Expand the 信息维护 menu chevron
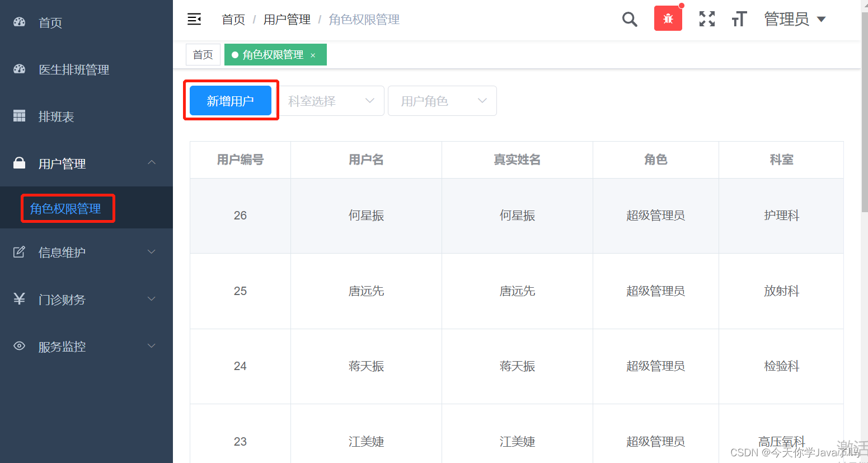This screenshot has height=463, width=868. pos(152,252)
